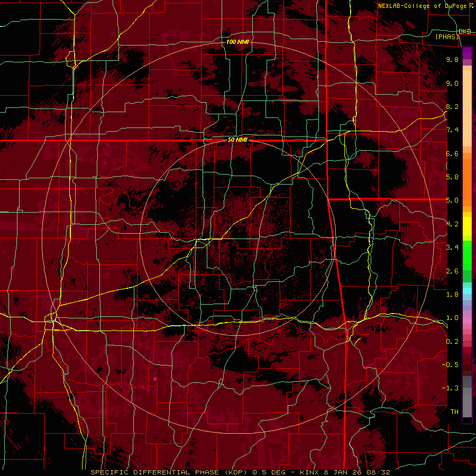Click the -1.3 value on the color scale
This screenshot has width=476, height=476.
(x=451, y=388)
